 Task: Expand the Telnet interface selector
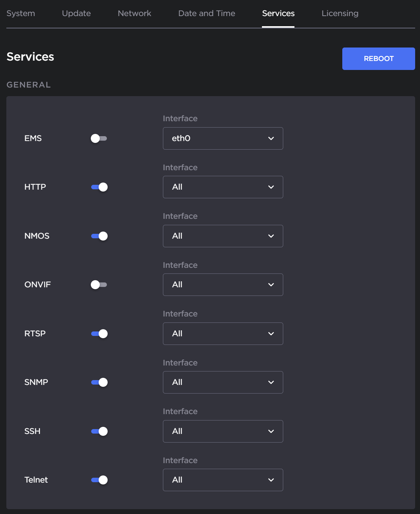coord(223,480)
